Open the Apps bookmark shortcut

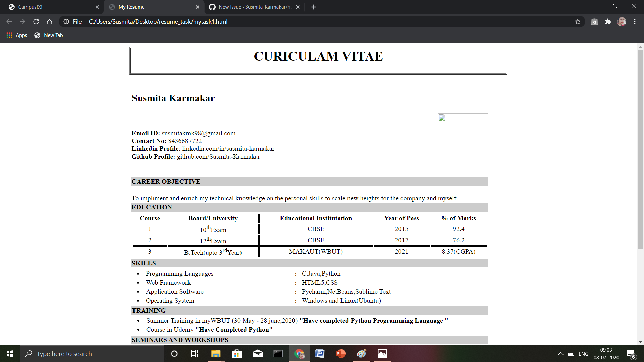17,35
